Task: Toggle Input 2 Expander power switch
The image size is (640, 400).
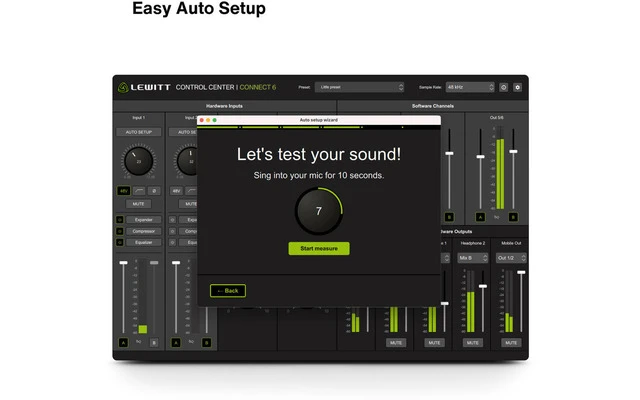Action: tap(173, 220)
